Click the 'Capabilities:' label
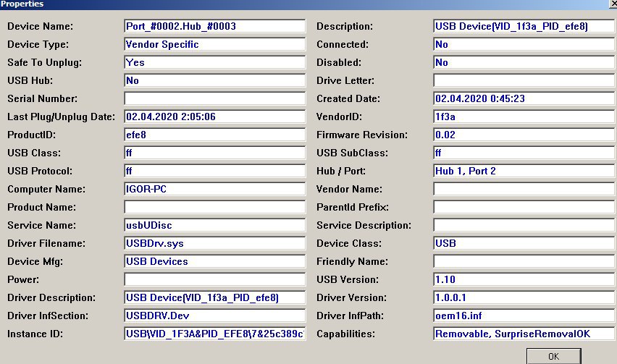This screenshot has height=364, width=617. click(346, 334)
